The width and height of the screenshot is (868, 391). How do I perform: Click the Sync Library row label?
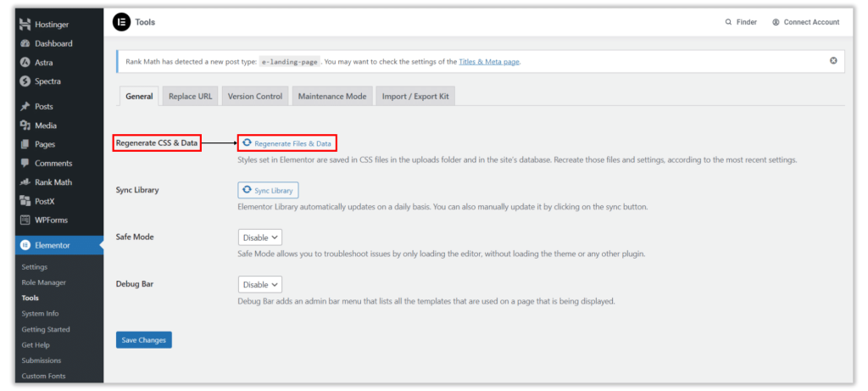tap(137, 190)
